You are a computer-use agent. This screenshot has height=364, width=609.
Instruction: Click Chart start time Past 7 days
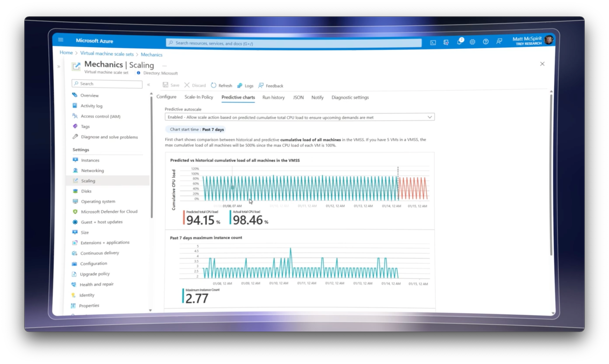pyautogui.click(x=197, y=129)
